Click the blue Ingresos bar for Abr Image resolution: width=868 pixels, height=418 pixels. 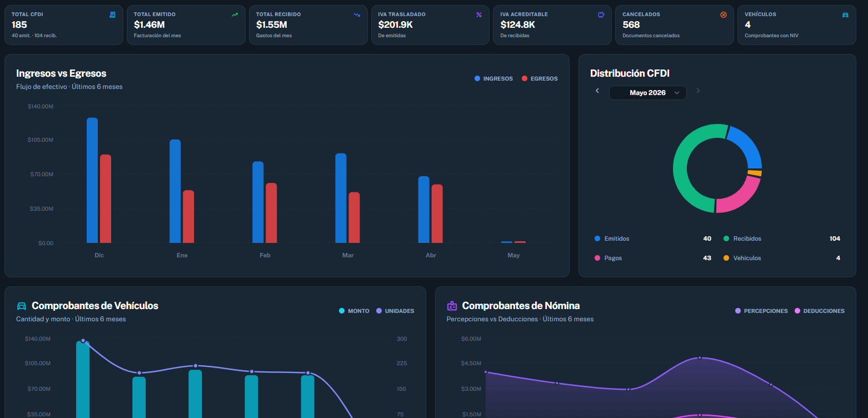click(424, 210)
